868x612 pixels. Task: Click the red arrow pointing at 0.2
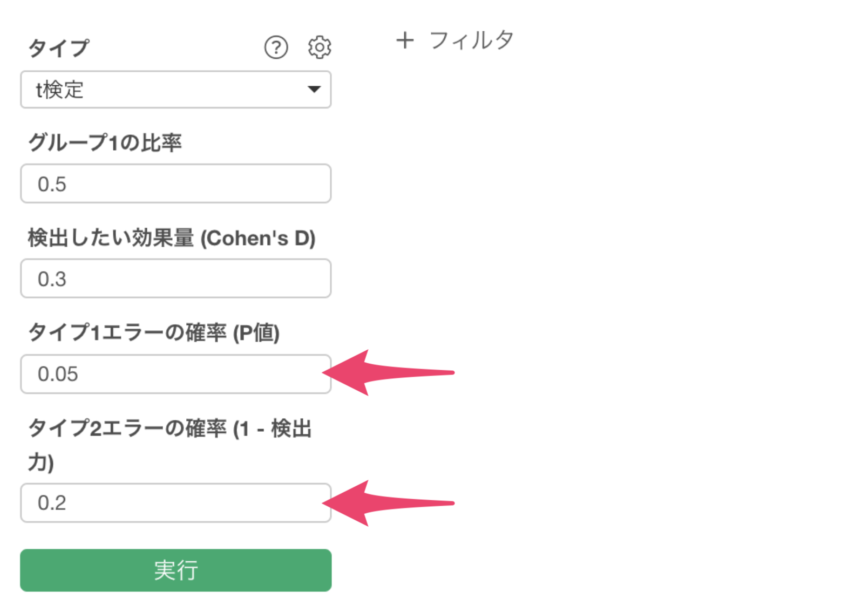(x=388, y=503)
